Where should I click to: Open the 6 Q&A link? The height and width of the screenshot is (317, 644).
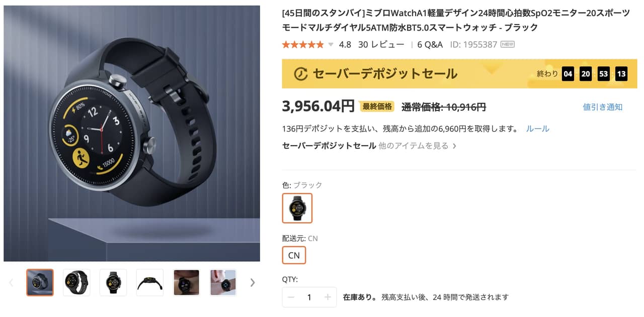tap(430, 45)
